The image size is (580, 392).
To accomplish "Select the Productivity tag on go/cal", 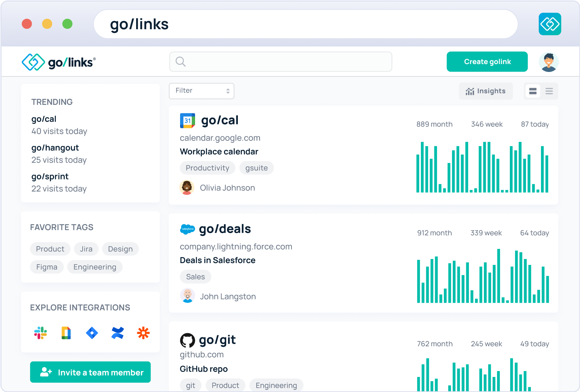I will [207, 168].
